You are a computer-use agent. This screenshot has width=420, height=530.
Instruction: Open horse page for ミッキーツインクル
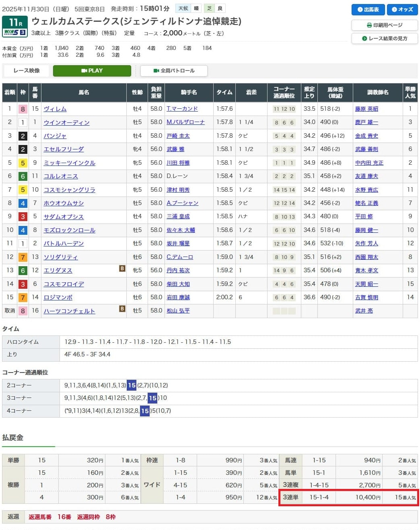pos(69,163)
